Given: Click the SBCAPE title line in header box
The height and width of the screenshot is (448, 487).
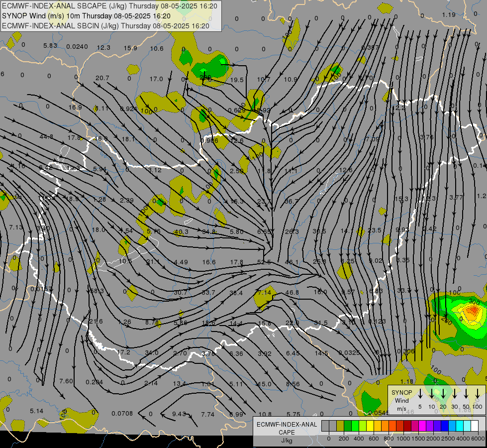Looking at the screenshot, I should pos(110,6).
